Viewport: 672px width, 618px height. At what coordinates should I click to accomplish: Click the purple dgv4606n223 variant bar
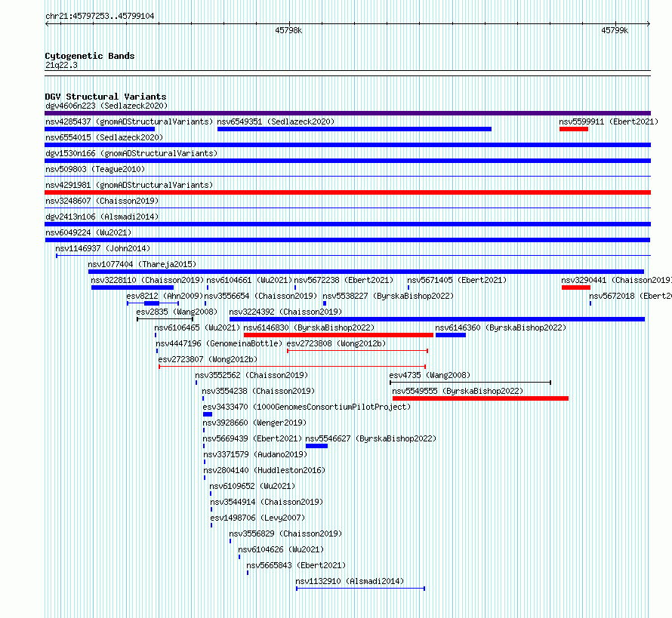[347, 113]
